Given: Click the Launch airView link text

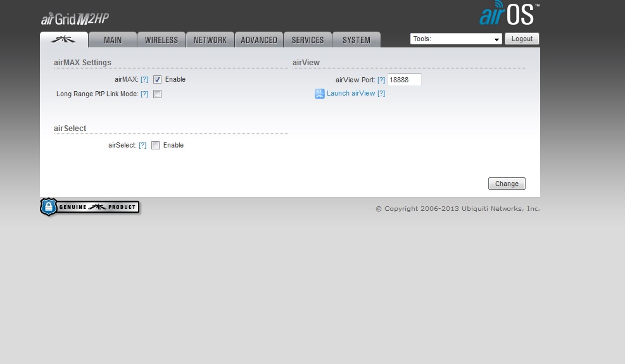Looking at the screenshot, I should [x=351, y=93].
